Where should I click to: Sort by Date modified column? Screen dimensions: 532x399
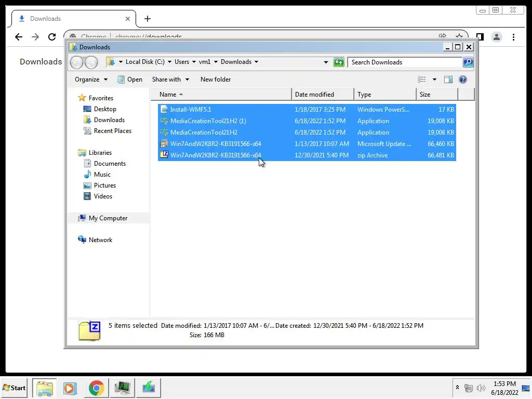(x=322, y=95)
